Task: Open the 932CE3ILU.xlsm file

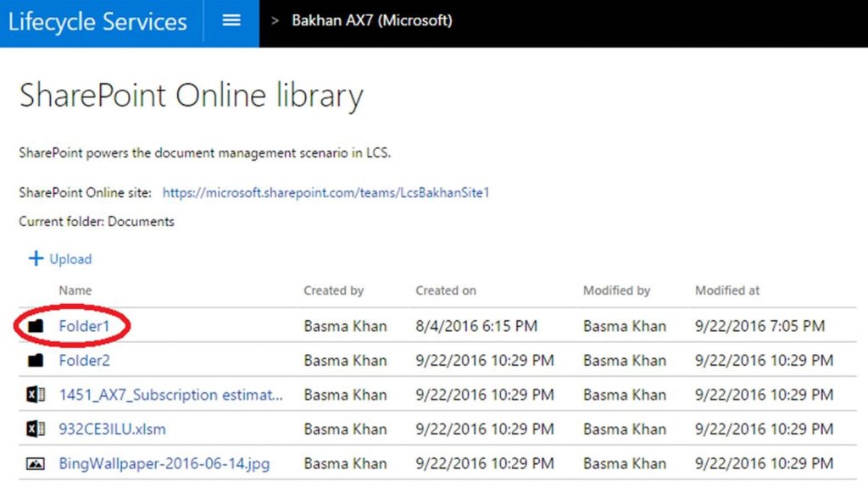Action: click(112, 429)
